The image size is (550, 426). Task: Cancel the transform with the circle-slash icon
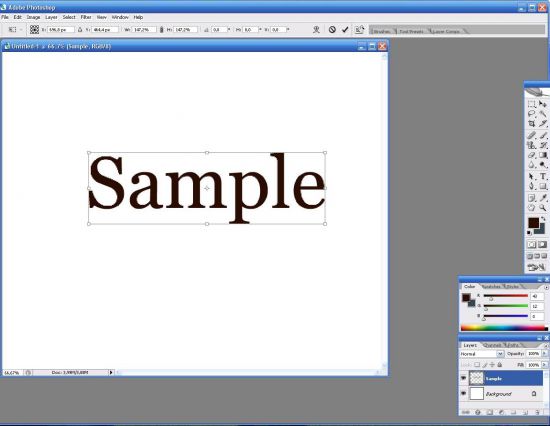pos(332,30)
